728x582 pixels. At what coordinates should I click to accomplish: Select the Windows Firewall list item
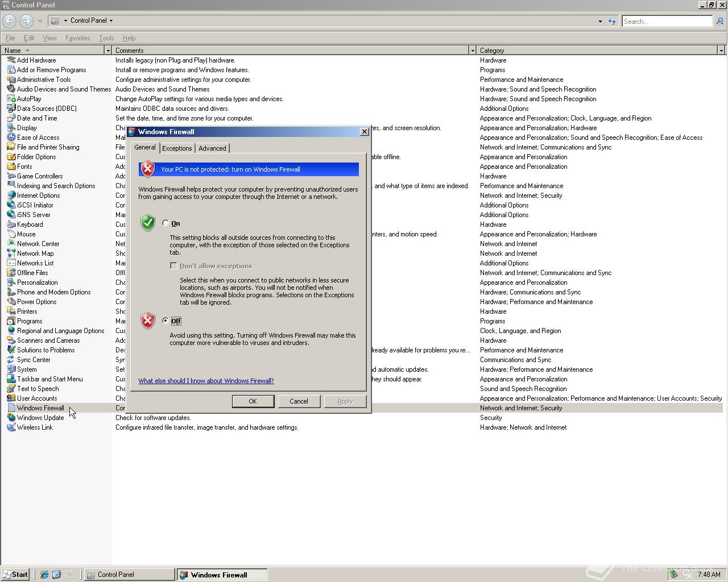coord(40,408)
